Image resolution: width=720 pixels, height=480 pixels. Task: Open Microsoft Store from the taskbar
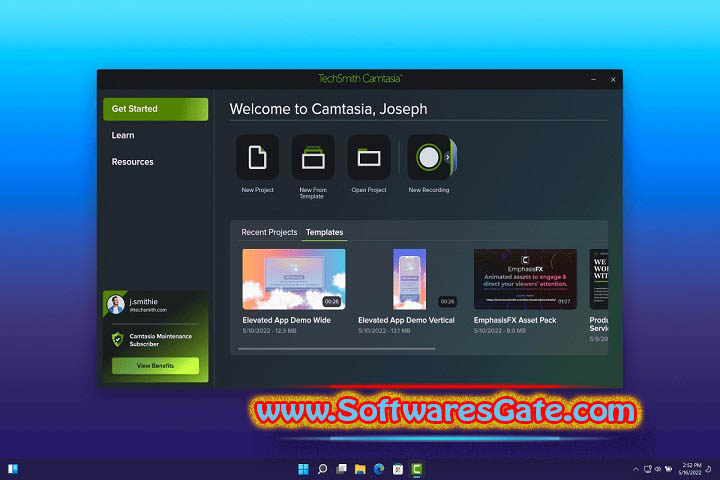(398, 469)
